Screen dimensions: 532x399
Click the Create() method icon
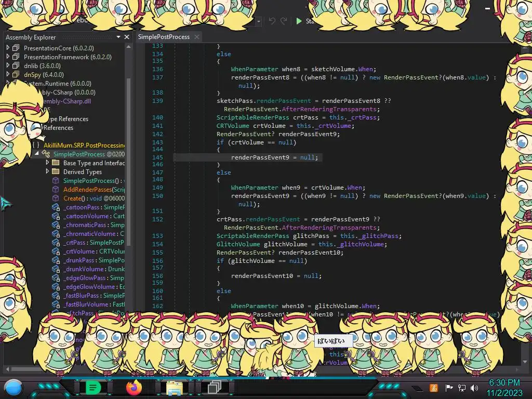(56, 198)
